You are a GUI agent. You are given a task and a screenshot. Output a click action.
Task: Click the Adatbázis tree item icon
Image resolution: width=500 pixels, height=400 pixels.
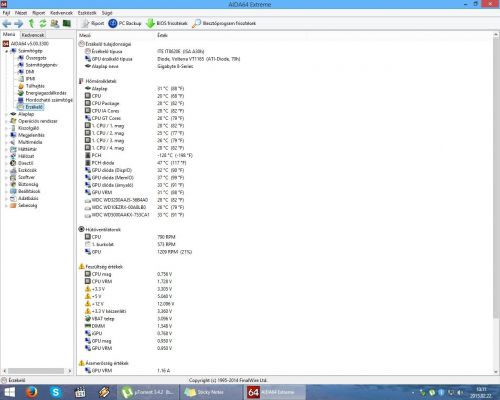pyautogui.click(x=13, y=198)
